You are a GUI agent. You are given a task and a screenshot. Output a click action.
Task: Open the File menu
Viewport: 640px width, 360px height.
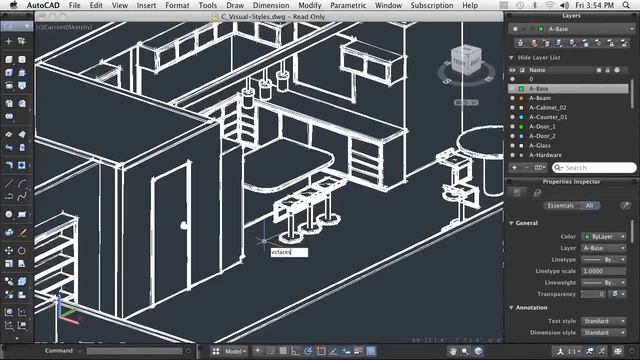click(x=74, y=5)
